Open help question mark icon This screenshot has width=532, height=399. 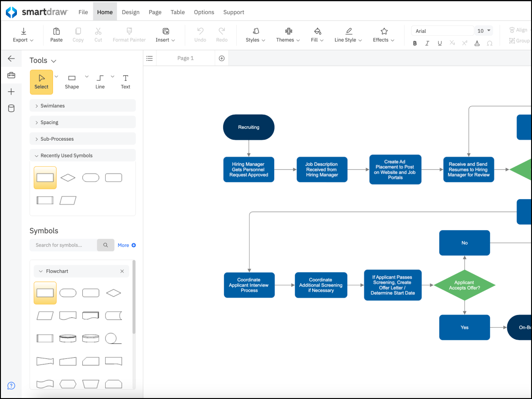click(11, 386)
